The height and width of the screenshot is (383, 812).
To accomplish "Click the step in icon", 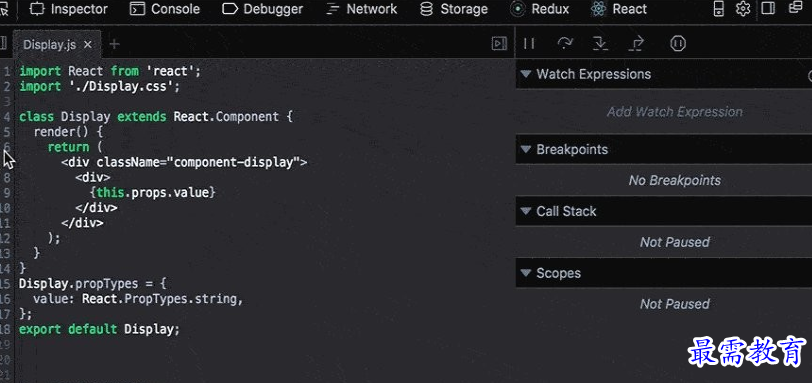I will [x=600, y=43].
